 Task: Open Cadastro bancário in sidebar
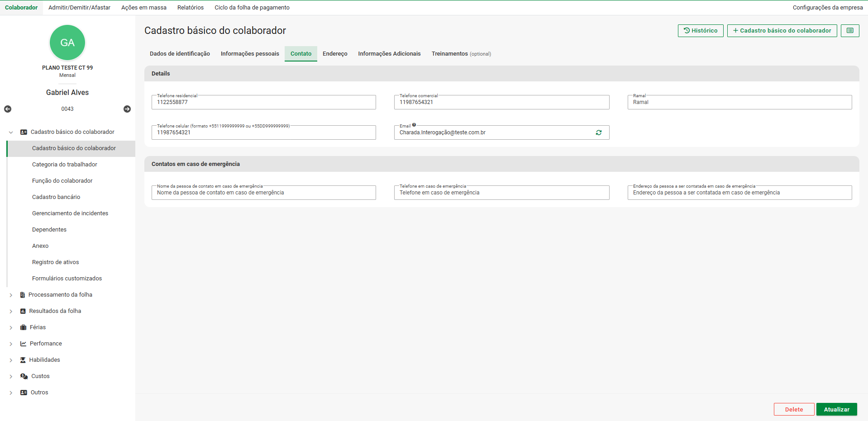pos(56,197)
